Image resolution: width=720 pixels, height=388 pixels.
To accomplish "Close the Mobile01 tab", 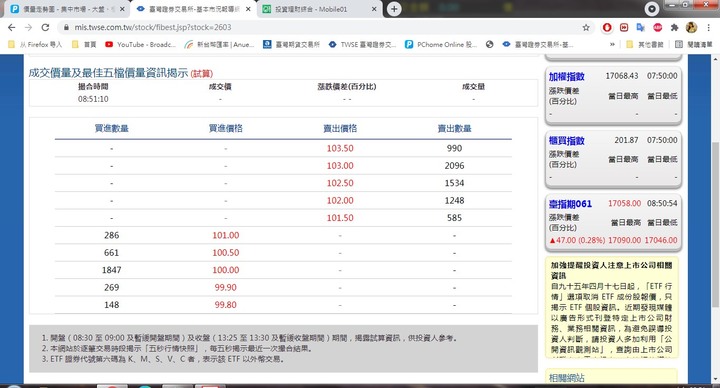I will coord(374,9).
